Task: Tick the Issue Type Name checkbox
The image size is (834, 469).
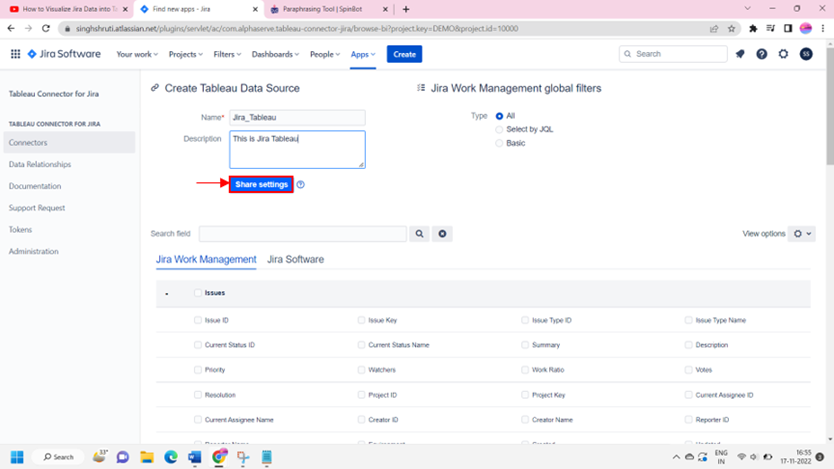Action: 688,320
